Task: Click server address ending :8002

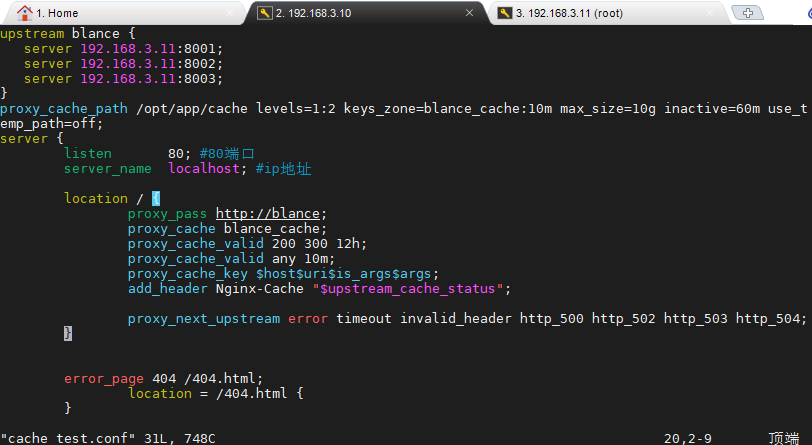Action: 151,64
